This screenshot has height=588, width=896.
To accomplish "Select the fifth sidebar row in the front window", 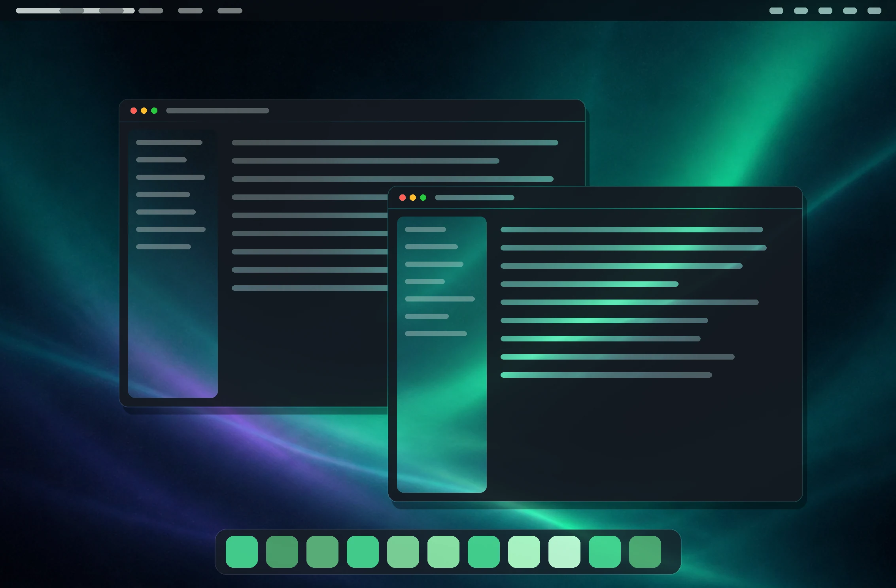I will point(440,299).
